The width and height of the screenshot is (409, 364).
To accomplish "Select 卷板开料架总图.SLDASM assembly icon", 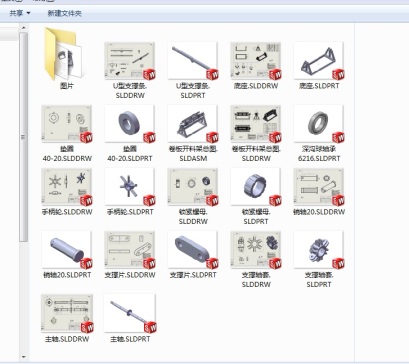I will [x=193, y=124].
